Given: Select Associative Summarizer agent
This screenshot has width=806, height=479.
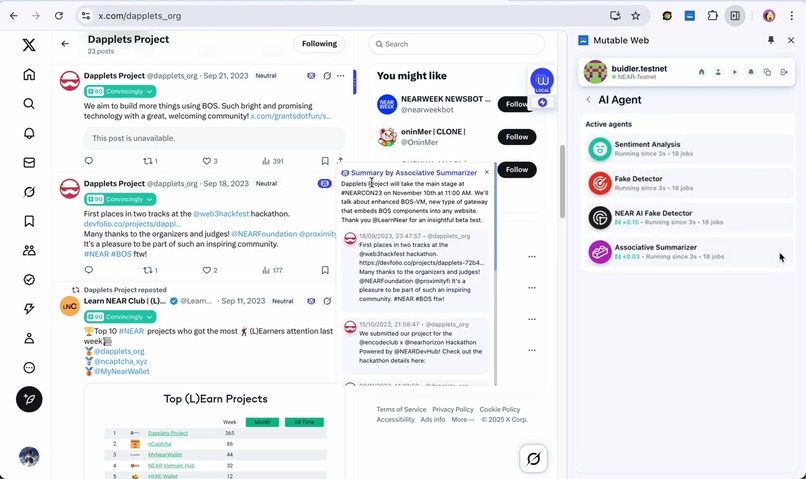Looking at the screenshot, I should pyautogui.click(x=688, y=252).
